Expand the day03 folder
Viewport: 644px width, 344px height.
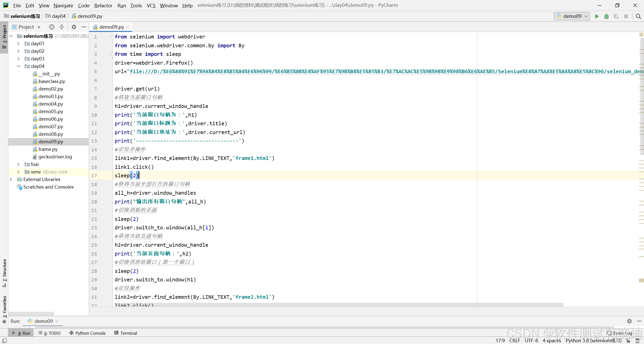pyautogui.click(x=18, y=59)
